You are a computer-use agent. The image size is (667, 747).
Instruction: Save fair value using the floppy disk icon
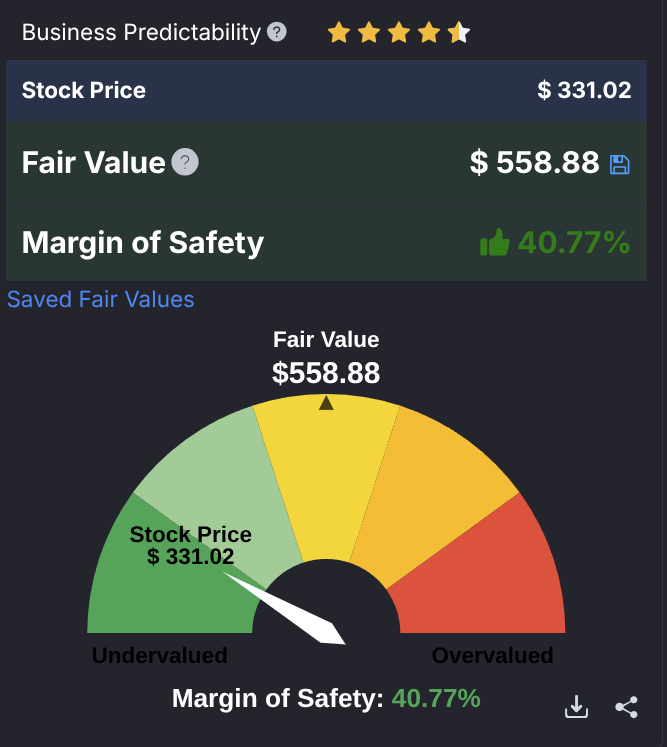(x=620, y=164)
